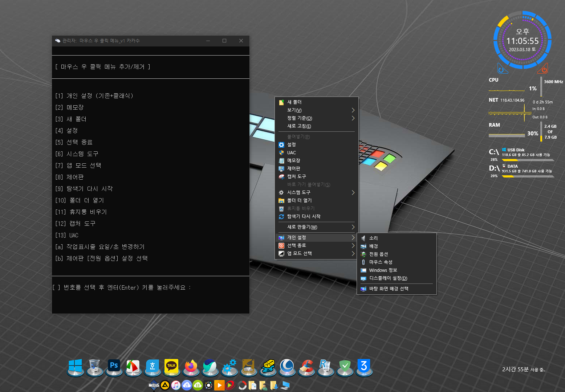Choose 바탕 화면 배경 선택 entry
Viewport: 565px width, 392px height.
coord(397,289)
